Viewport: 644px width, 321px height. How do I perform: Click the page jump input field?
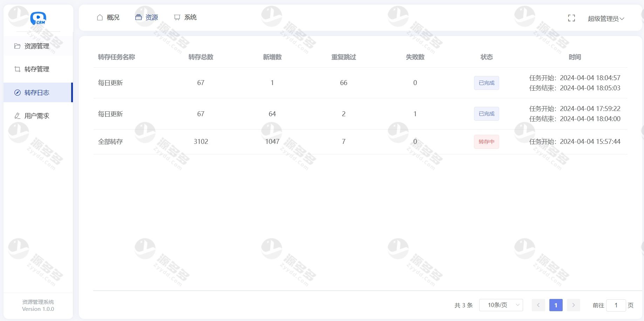616,305
